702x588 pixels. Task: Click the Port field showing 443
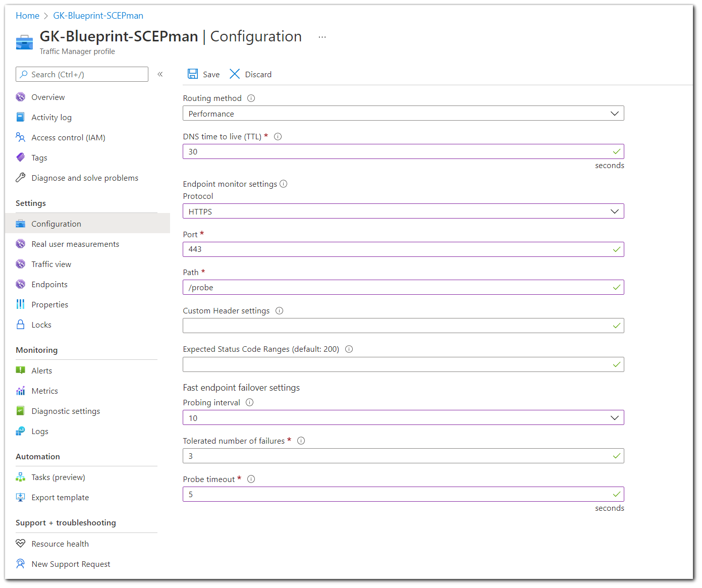tap(403, 249)
